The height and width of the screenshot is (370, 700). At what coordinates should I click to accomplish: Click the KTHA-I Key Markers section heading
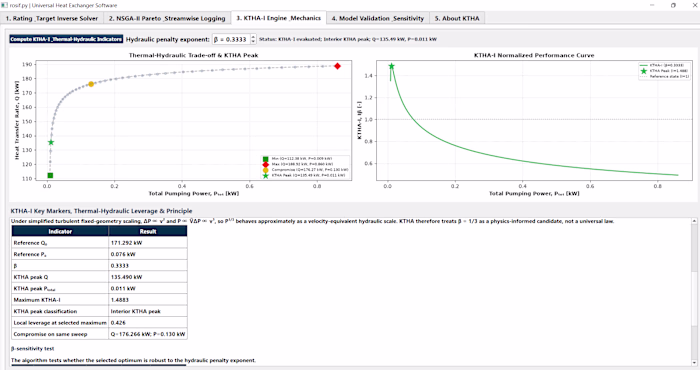(101, 211)
